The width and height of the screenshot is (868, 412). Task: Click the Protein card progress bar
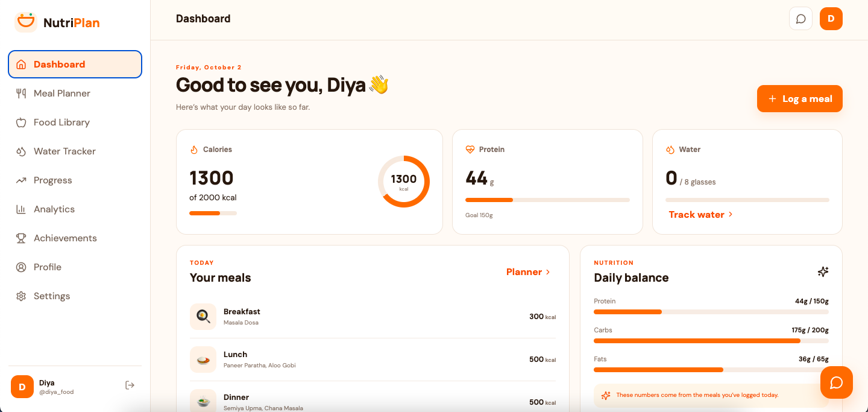point(547,200)
